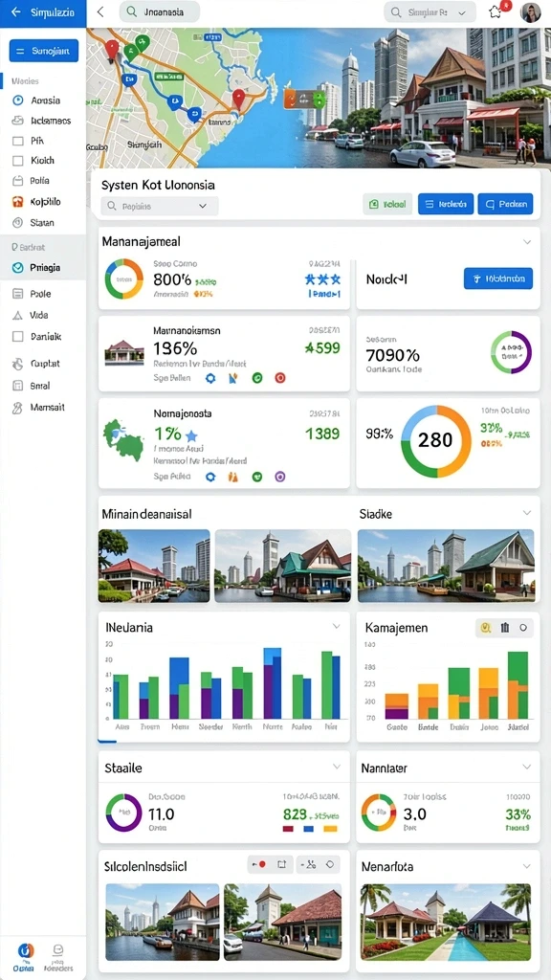Open the notifications icon with red badge
The height and width of the screenshot is (980, 551).
[x=496, y=11]
